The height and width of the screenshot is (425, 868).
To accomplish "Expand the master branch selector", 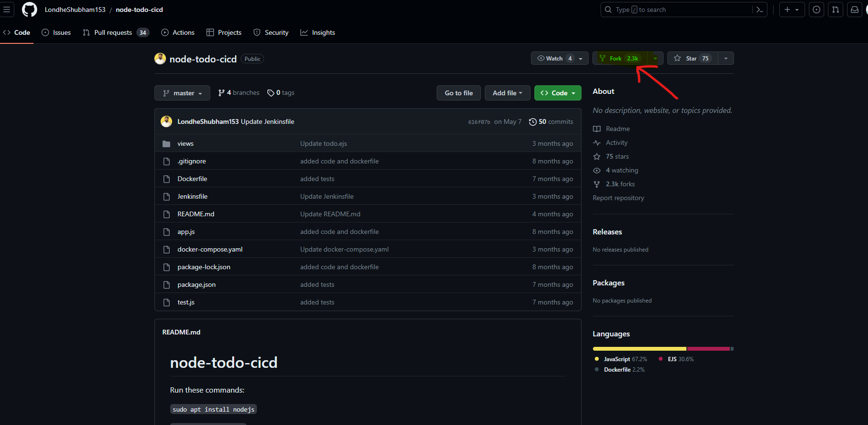I will 182,93.
